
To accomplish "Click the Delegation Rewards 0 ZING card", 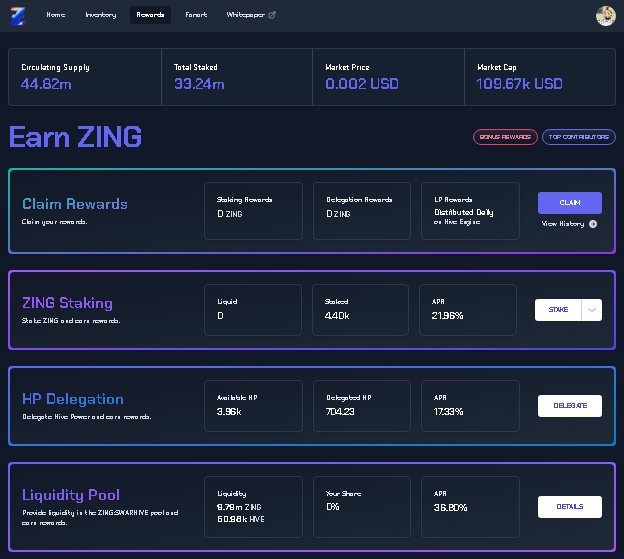I will click(362, 211).
